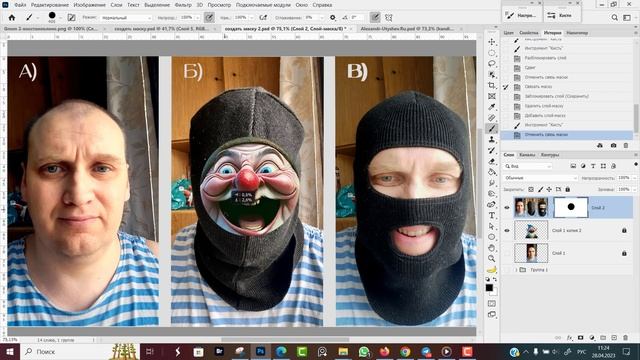Create new document from current state icon
The height and width of the screenshot is (360, 640).
pos(600,145)
